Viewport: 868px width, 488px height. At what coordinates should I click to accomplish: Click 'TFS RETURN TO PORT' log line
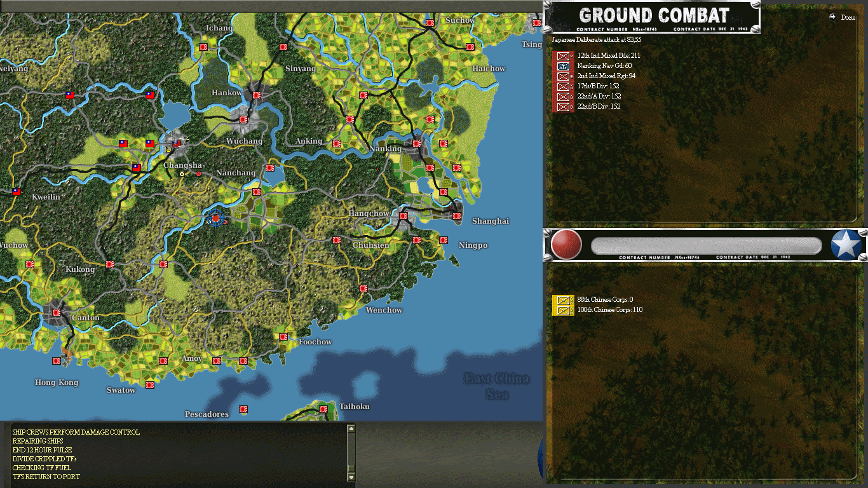pyautogui.click(x=46, y=477)
